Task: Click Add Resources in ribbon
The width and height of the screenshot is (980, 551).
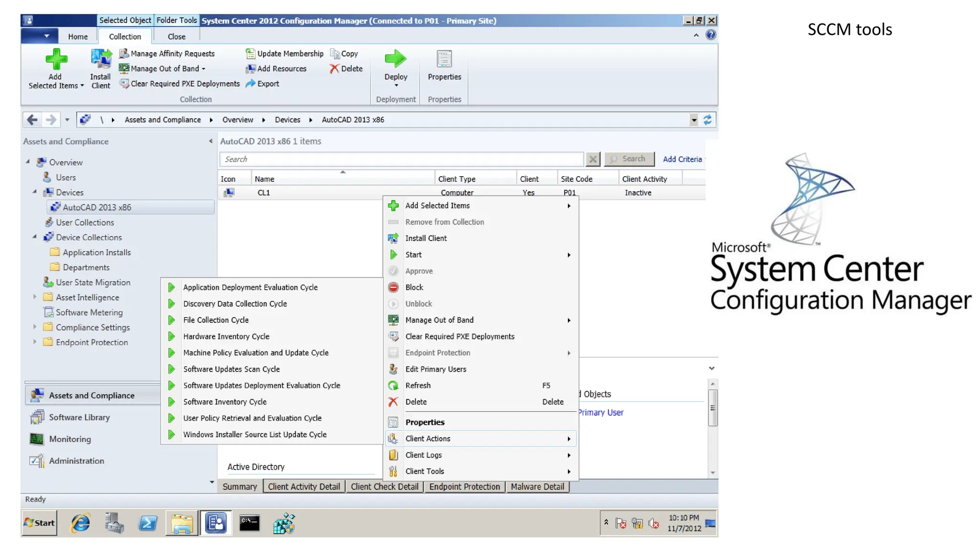Action: pos(276,68)
